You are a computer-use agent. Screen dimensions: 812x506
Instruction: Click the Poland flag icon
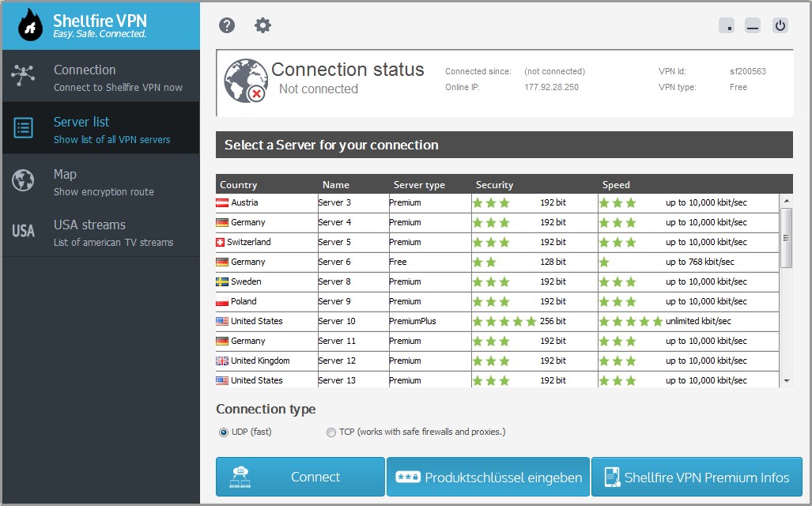coord(222,301)
